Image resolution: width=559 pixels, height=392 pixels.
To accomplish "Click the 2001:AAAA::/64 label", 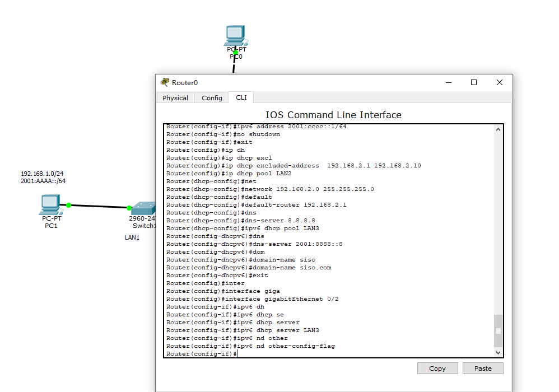I will pos(43,181).
